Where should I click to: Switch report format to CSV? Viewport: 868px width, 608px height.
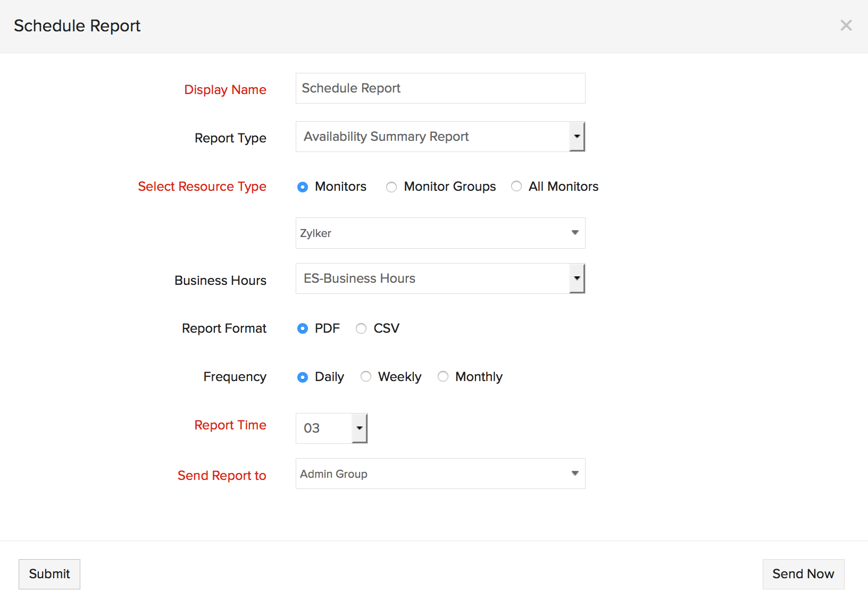tap(361, 328)
